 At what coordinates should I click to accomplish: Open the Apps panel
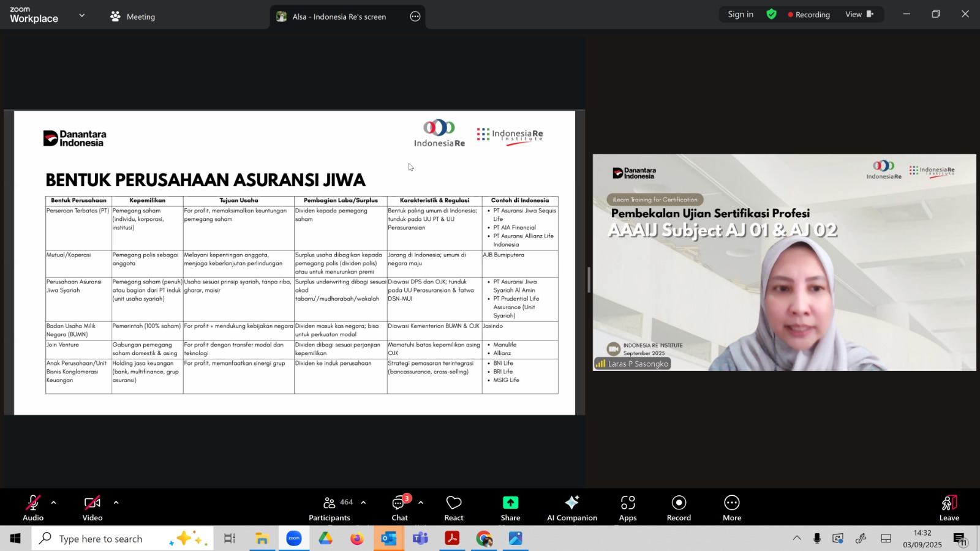627,508
